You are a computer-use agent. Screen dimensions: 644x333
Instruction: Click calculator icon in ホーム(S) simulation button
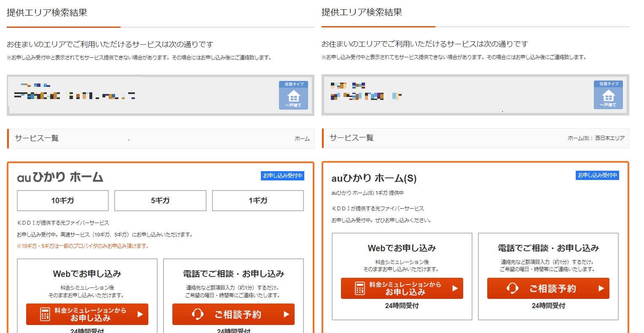[360, 288]
